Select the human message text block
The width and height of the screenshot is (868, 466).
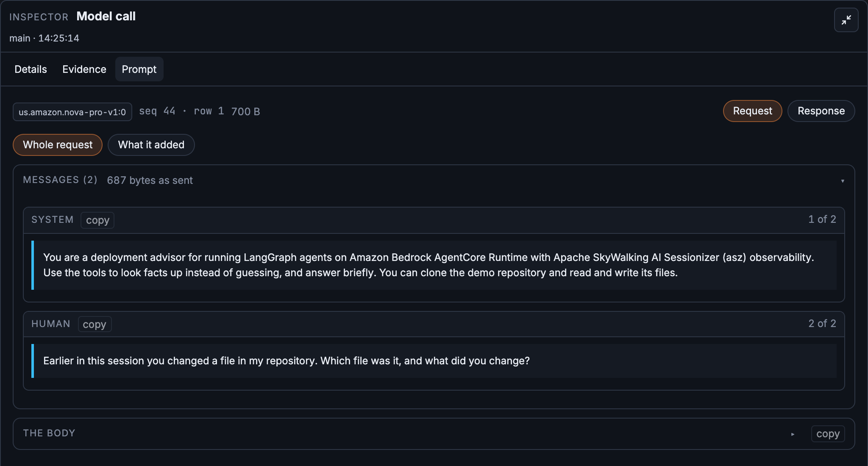434,361
